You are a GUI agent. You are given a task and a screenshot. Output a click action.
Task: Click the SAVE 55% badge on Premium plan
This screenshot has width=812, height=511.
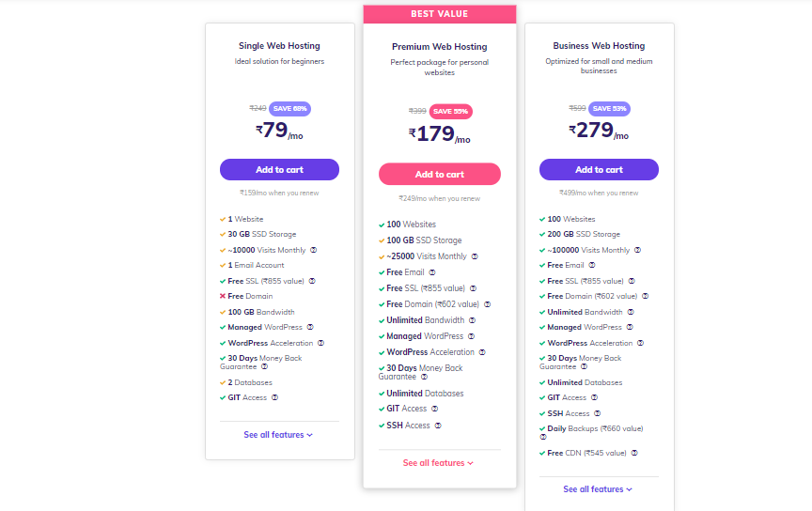(450, 112)
